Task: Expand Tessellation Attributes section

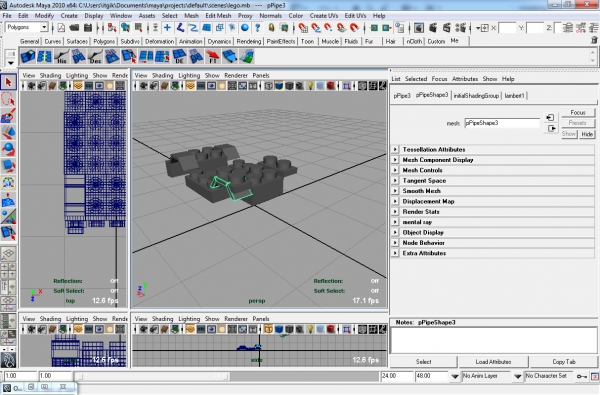Action: click(x=395, y=149)
